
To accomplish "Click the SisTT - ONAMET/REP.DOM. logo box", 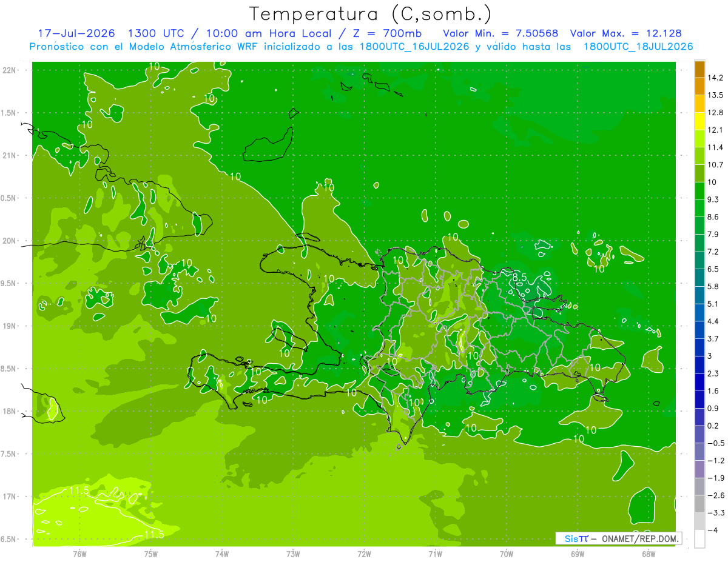I will [x=618, y=538].
